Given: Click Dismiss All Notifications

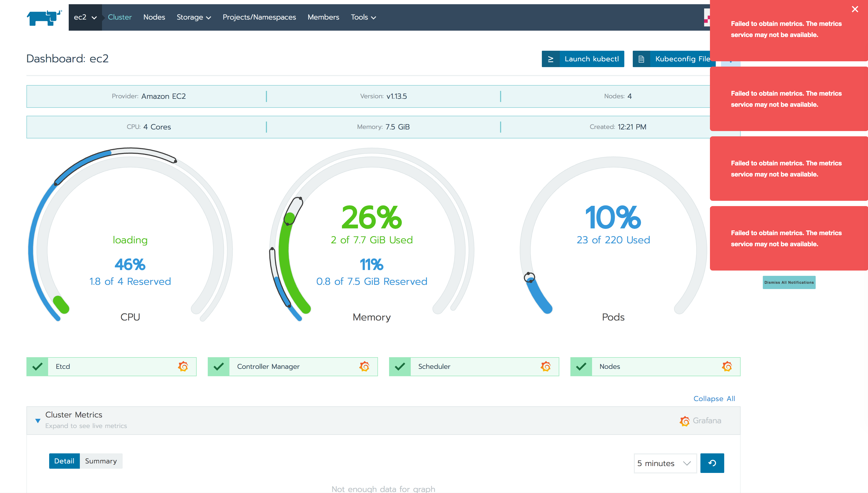Looking at the screenshot, I should 789,282.
